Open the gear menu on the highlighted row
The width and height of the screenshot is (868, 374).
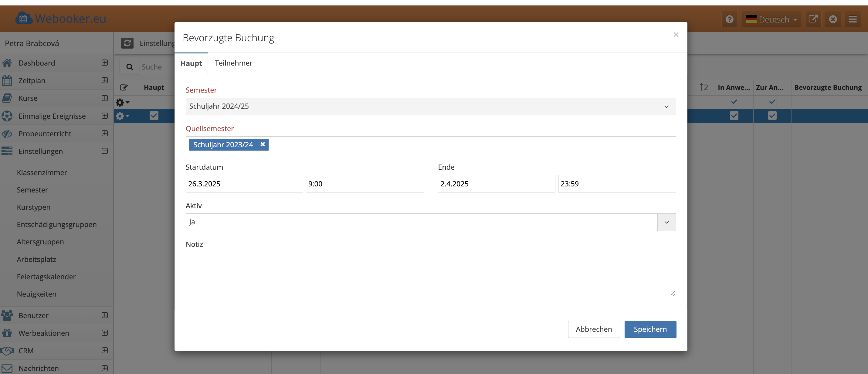click(122, 116)
